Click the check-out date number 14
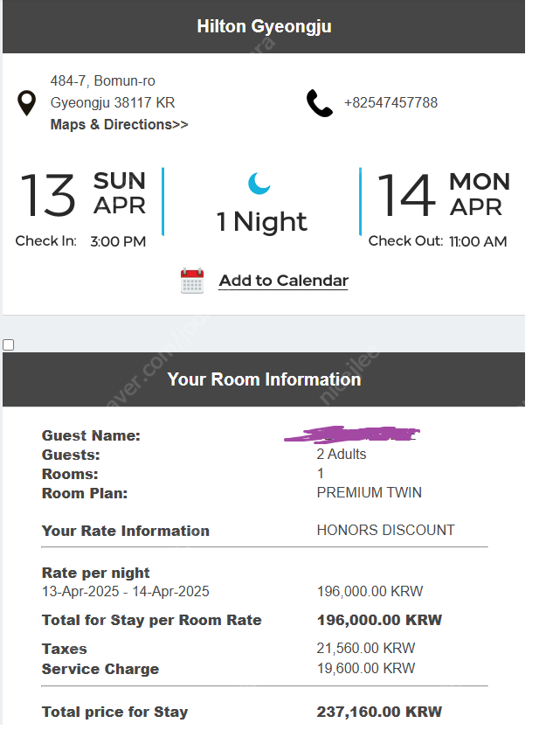560x737 pixels. (x=406, y=195)
